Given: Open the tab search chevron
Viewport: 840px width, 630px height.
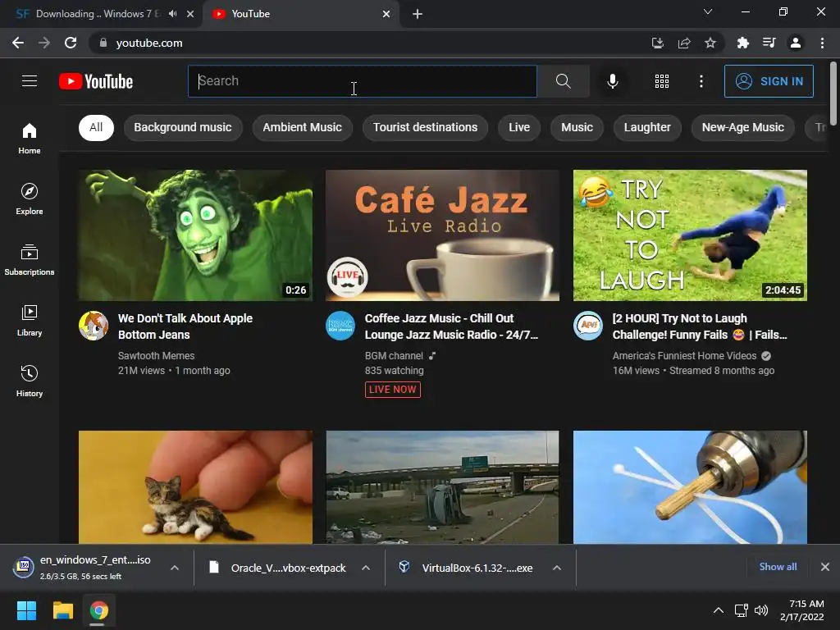Looking at the screenshot, I should click(708, 11).
